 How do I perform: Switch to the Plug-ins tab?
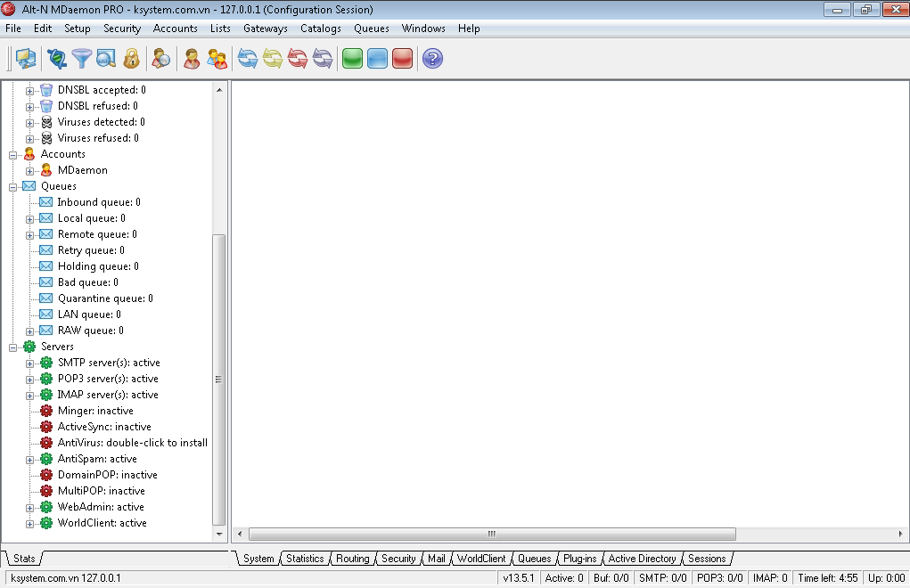[579, 559]
